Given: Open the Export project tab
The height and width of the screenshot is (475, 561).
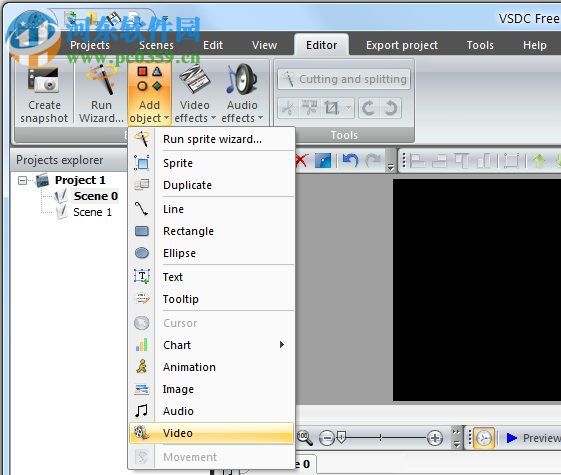Looking at the screenshot, I should click(402, 45).
